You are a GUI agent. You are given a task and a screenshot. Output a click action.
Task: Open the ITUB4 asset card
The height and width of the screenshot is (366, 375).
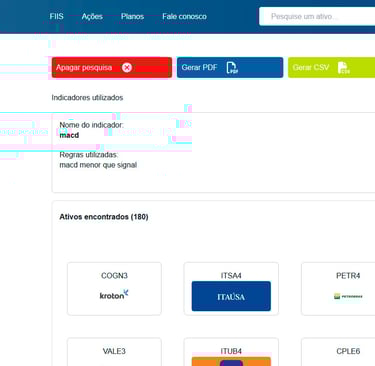(x=231, y=352)
